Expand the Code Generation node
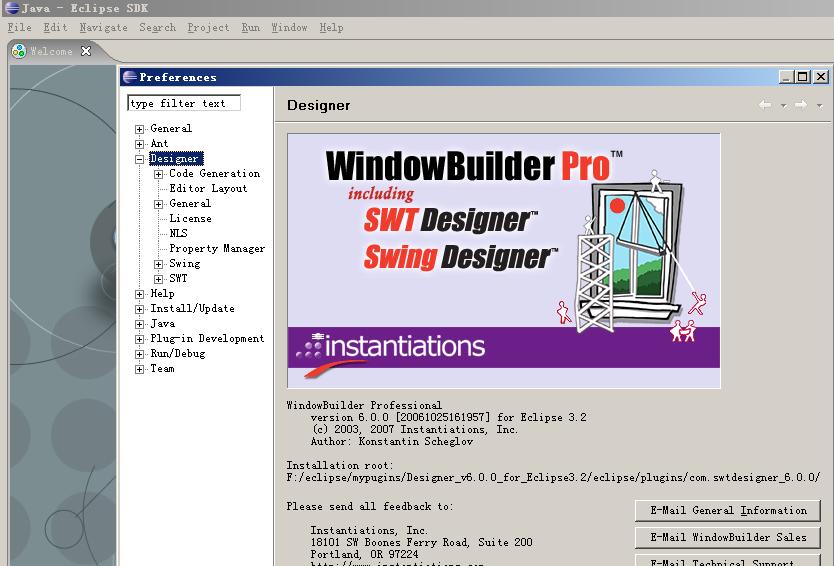Screen dimensions: 834x566 click(x=159, y=174)
